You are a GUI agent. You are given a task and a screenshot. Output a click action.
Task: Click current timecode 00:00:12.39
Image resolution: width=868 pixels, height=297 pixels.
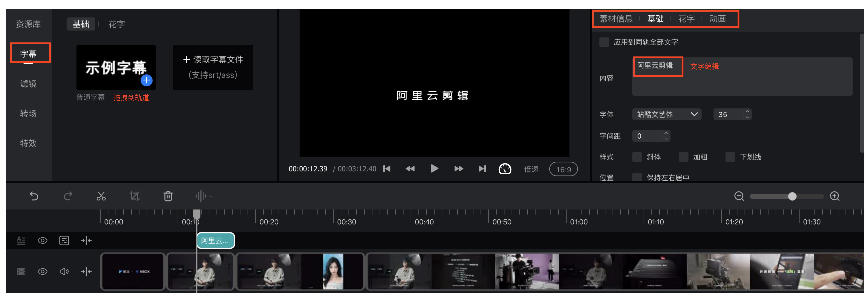click(308, 169)
